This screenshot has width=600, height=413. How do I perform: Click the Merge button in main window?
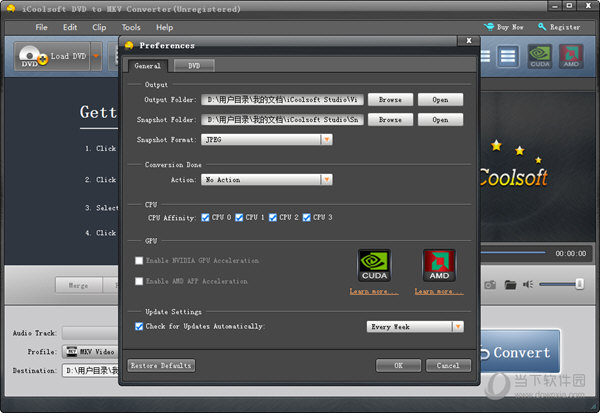[78, 285]
